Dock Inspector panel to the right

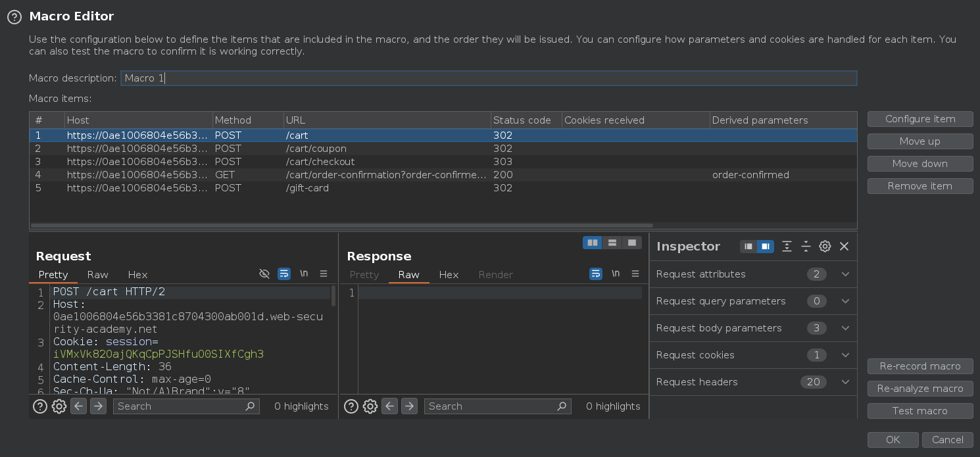[x=765, y=247]
